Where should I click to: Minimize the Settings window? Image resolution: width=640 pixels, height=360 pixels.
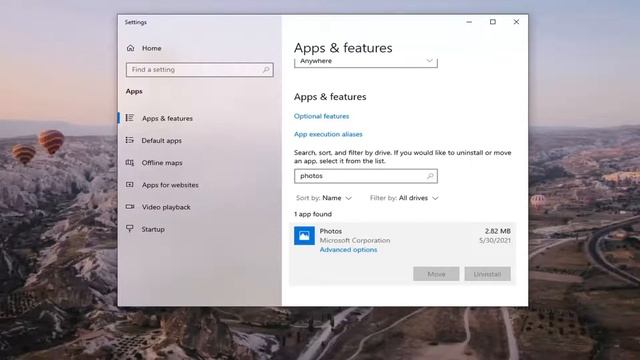tap(469, 22)
